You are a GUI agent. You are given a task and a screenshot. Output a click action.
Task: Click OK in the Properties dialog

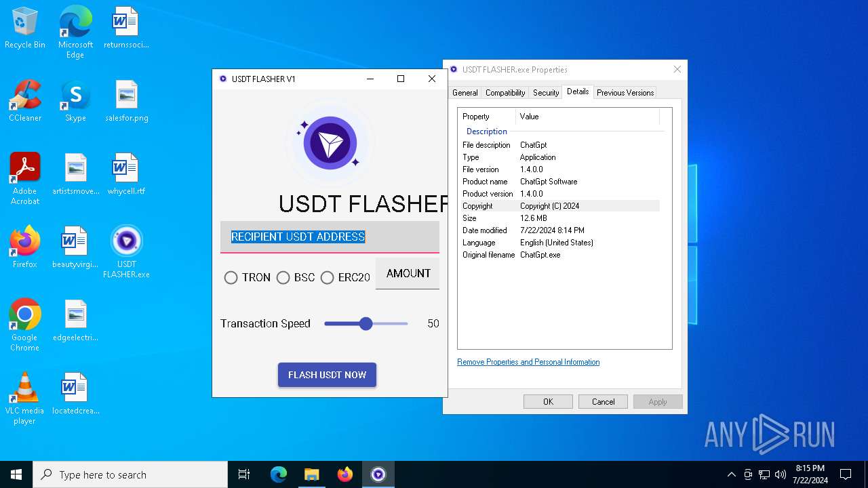point(548,402)
